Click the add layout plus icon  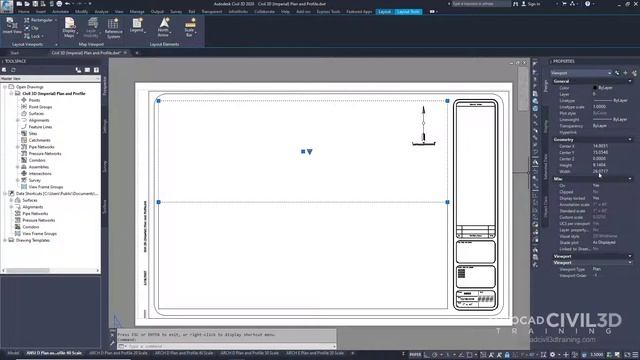coord(353,353)
